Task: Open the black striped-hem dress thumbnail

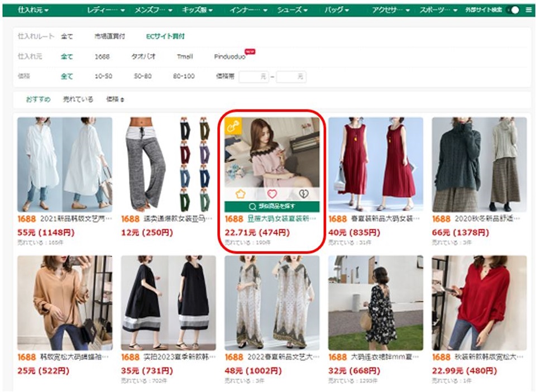Action: (x=168, y=303)
